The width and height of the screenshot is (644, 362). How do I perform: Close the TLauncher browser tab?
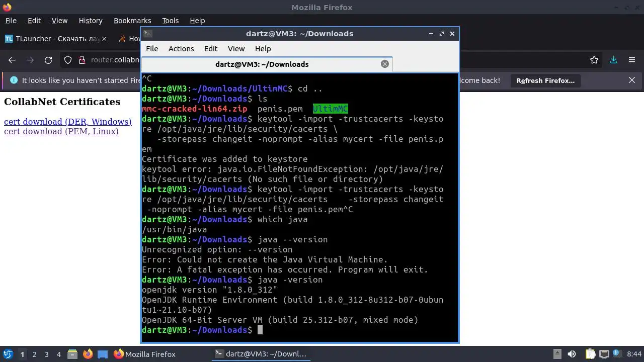(104, 39)
